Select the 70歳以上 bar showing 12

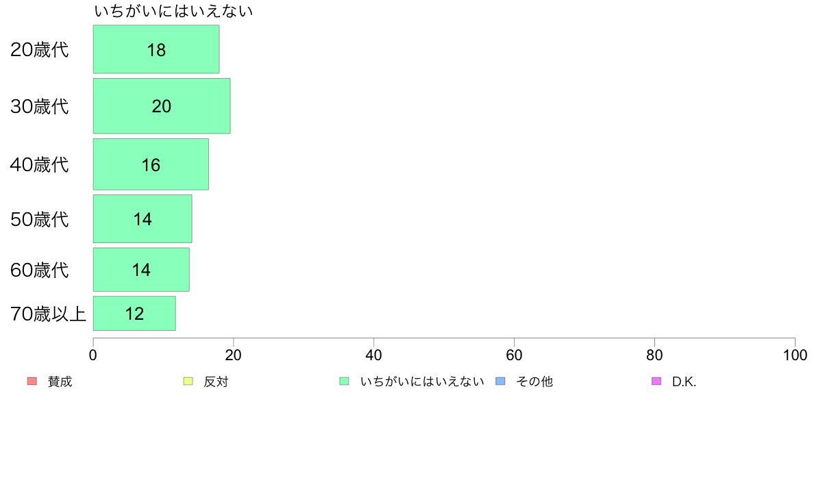[134, 313]
